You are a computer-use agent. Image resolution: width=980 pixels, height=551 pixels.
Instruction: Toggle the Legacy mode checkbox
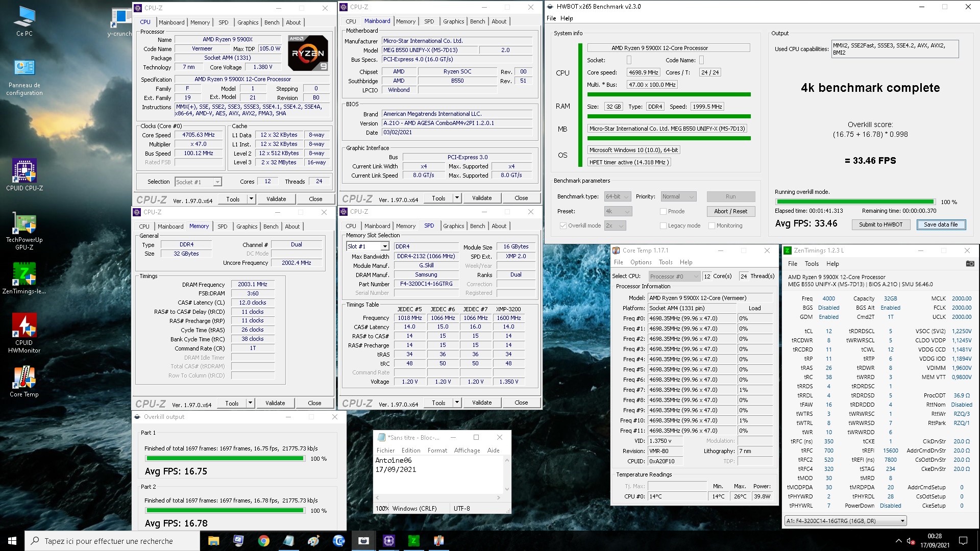pos(663,226)
